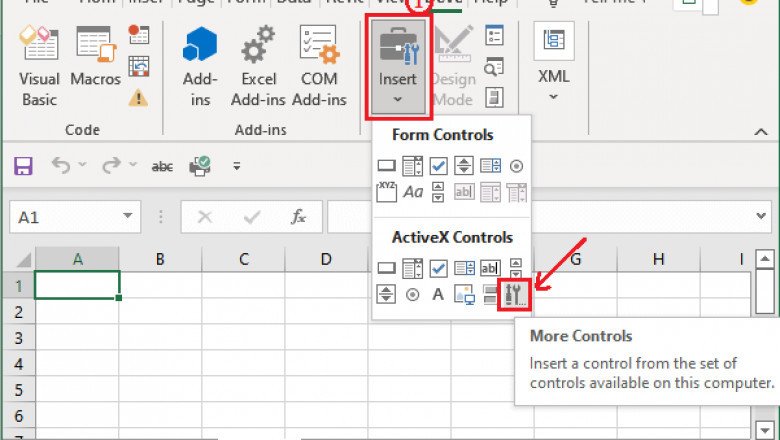
Task: Insert a Form Controls Group Box
Action: [x=387, y=191]
